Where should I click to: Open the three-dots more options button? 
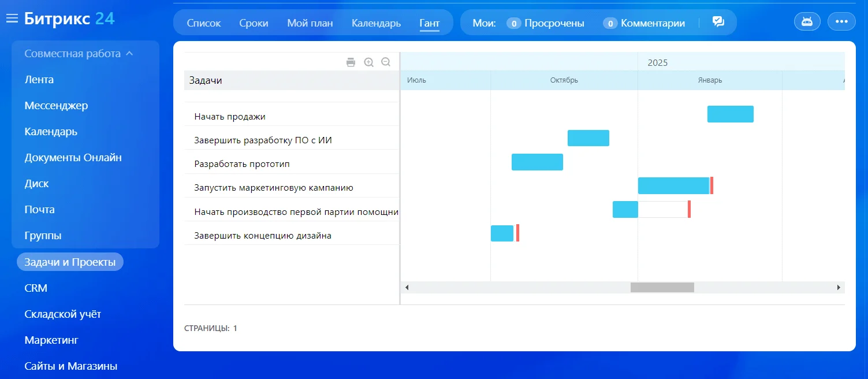pos(841,22)
